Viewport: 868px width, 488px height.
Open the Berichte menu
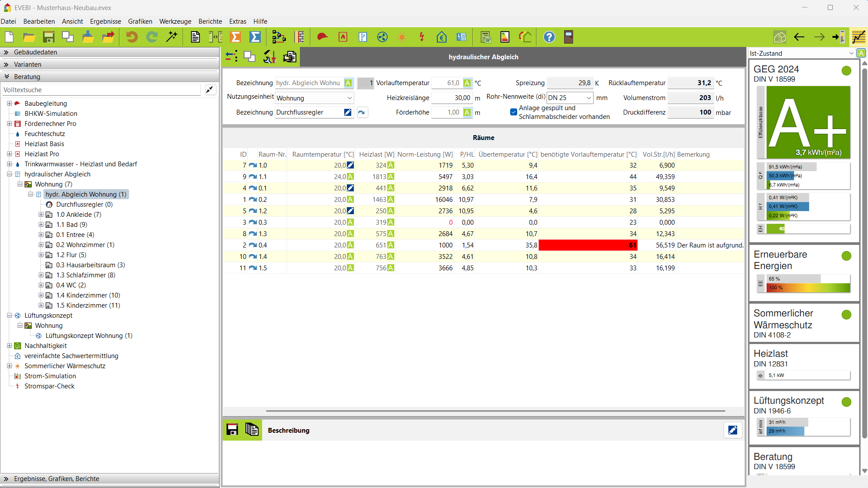point(210,22)
